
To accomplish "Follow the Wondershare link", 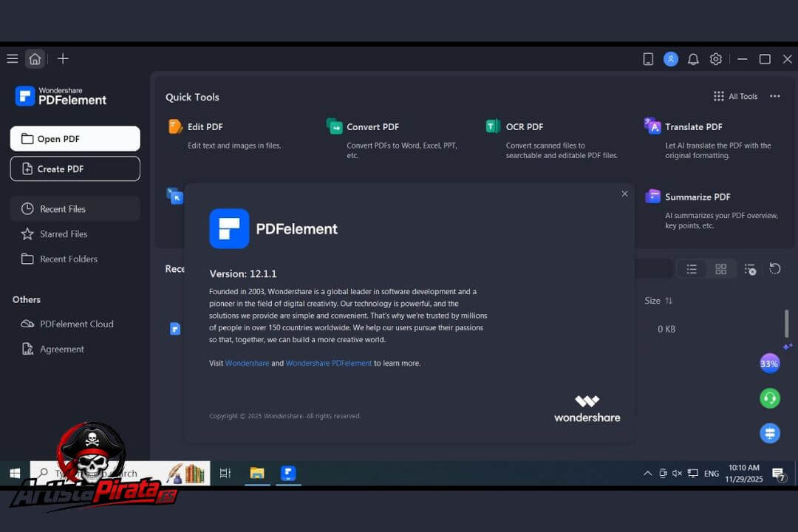I will pyautogui.click(x=247, y=363).
